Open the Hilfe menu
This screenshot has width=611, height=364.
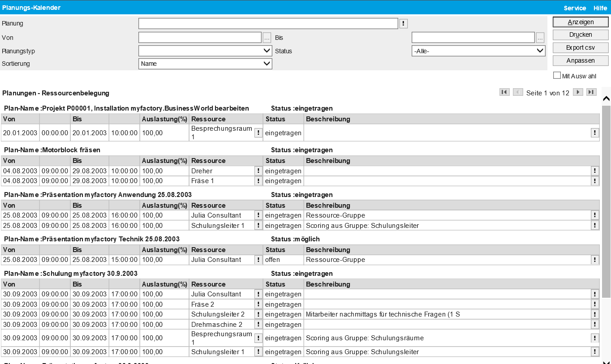click(x=600, y=8)
